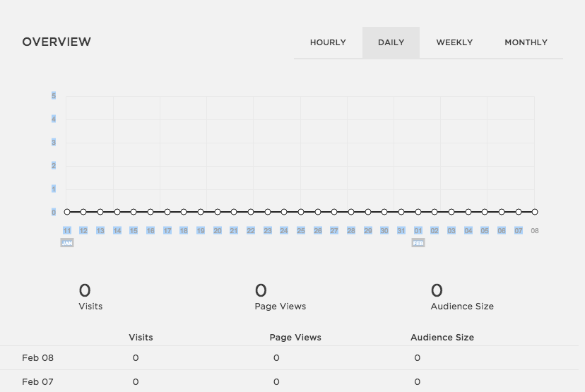This screenshot has height=392, width=585.
Task: Click the data point for Feb 01
Action: 418,212
